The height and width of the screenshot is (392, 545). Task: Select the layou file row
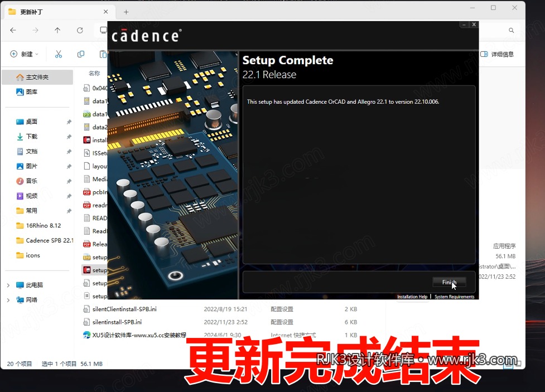click(95, 166)
